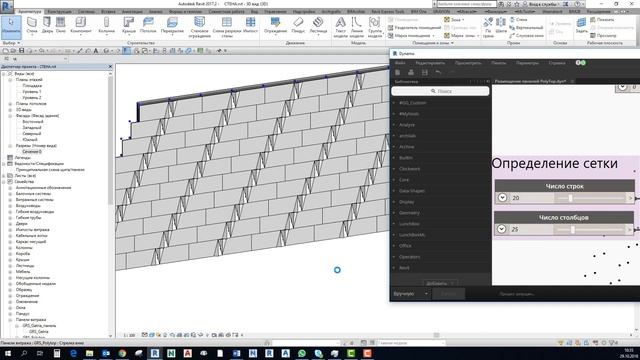This screenshot has width=640, height=360.
Task: Expand the 3D виды tree node
Action: tap(10, 110)
